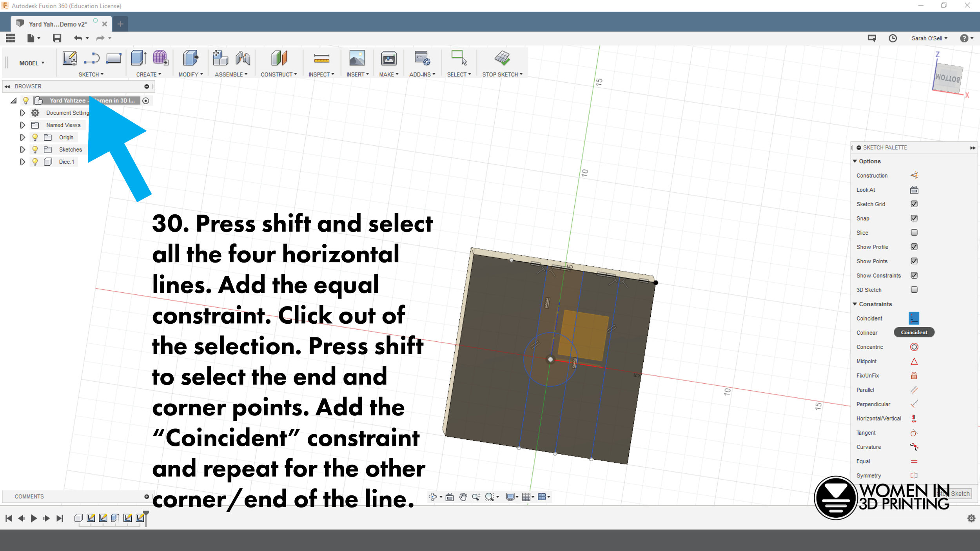Open the user account Sarah O'Sell menu

tap(929, 38)
